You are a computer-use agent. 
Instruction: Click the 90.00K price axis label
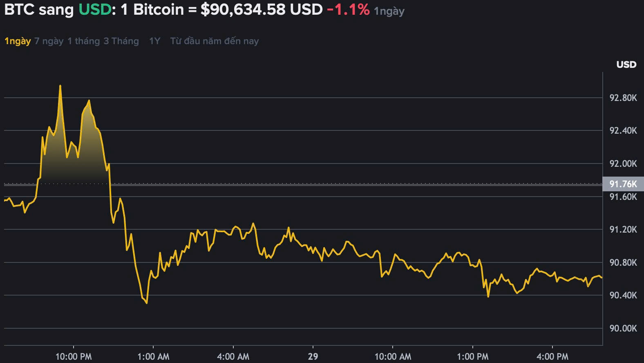pos(623,328)
